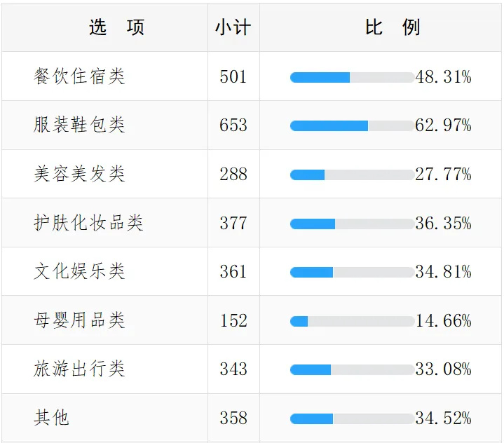
Task: Click the 比例 column header
Action: coord(393,27)
